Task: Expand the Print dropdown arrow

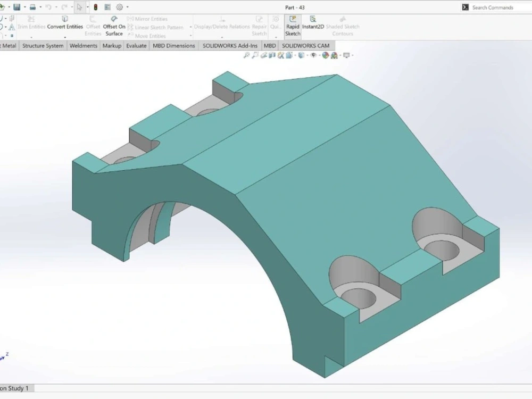Action: [x=40, y=7]
